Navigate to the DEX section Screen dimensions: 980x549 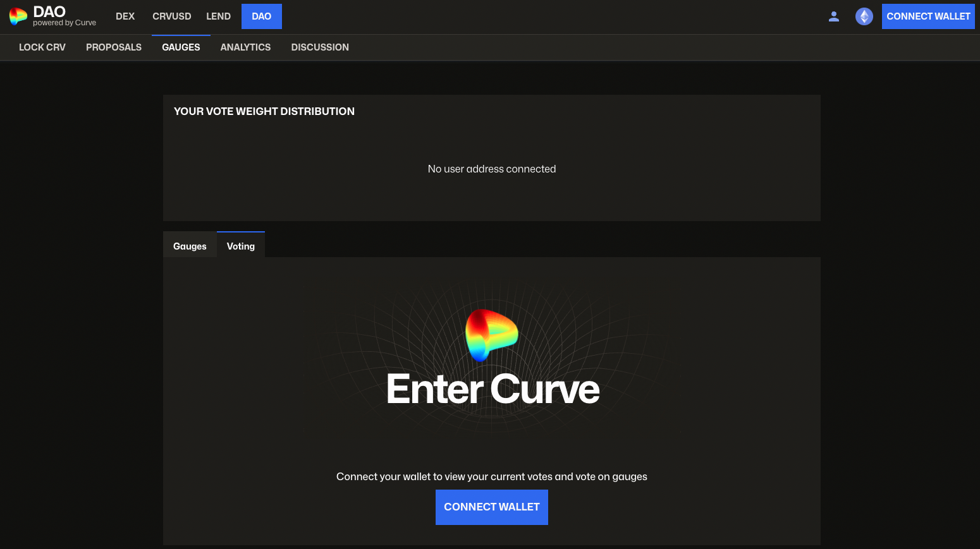pyautogui.click(x=125, y=16)
